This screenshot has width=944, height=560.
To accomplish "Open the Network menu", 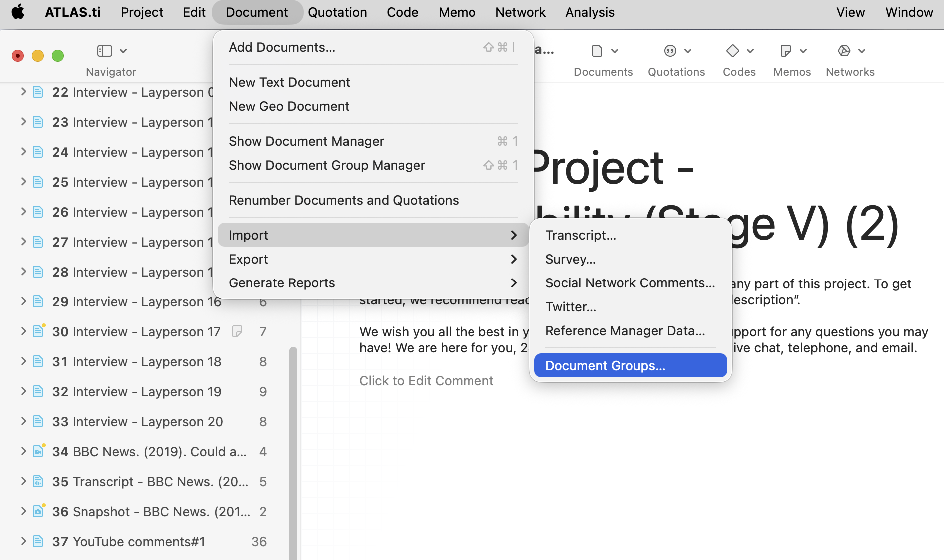I will (x=520, y=12).
